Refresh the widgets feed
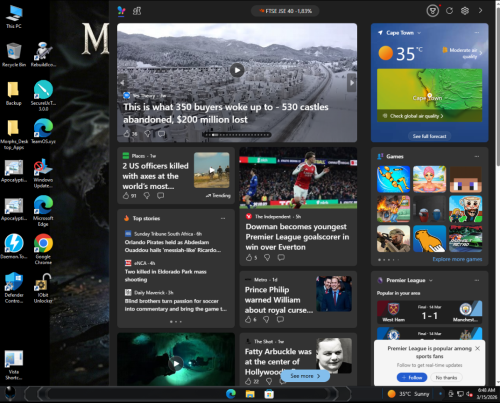Screen dimensions: 500x403 (449, 11)
